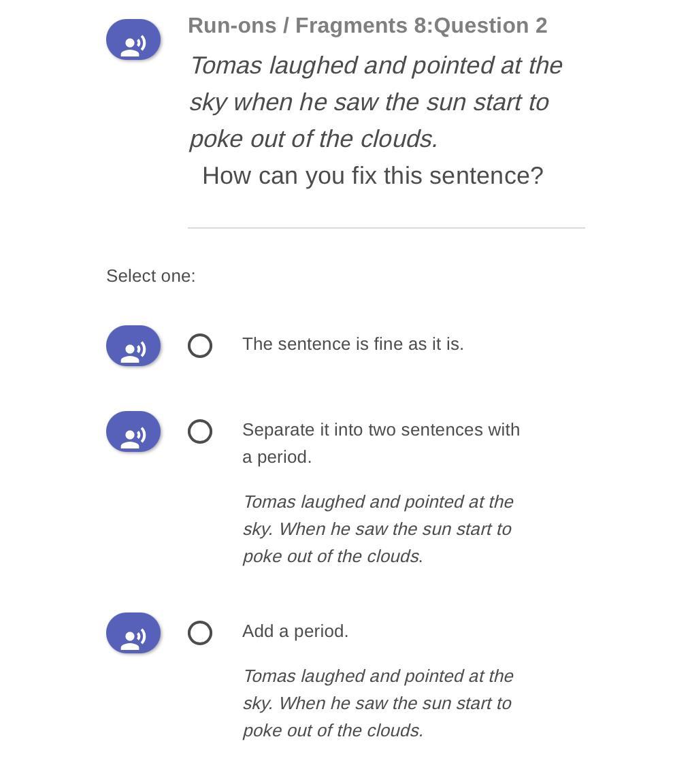Viewport: 675px width, 784px height.
Task: Click "How can you fix this sentence?" text
Action: (372, 176)
